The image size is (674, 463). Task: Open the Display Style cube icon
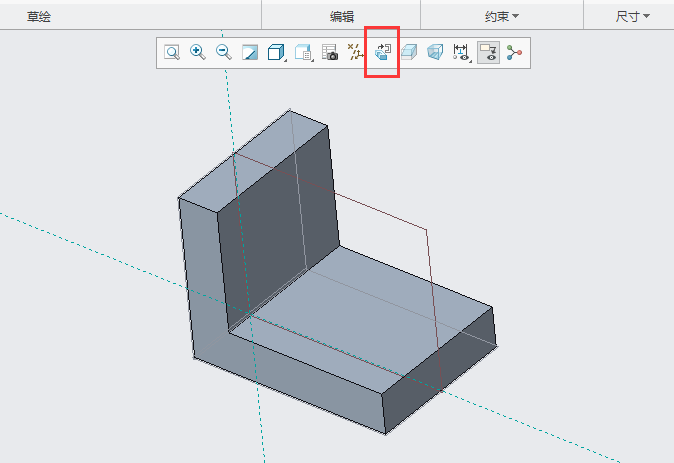point(276,52)
